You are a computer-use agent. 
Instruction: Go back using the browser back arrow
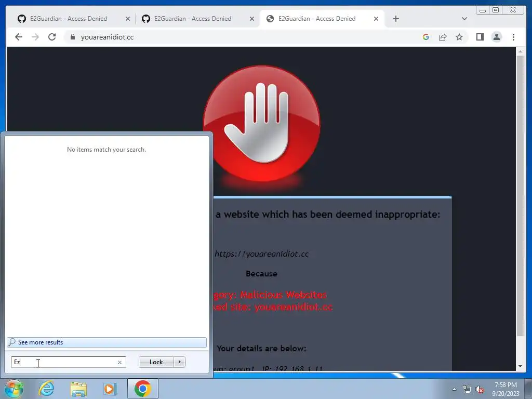[19, 37]
